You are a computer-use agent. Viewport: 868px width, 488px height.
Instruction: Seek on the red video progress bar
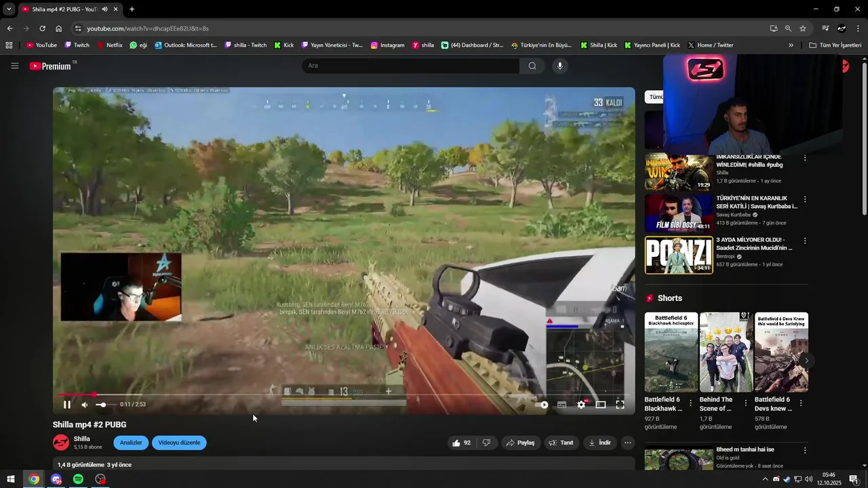pos(344,394)
